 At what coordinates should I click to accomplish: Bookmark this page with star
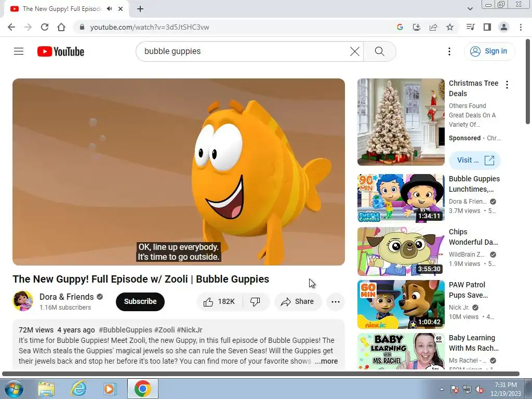point(450,27)
